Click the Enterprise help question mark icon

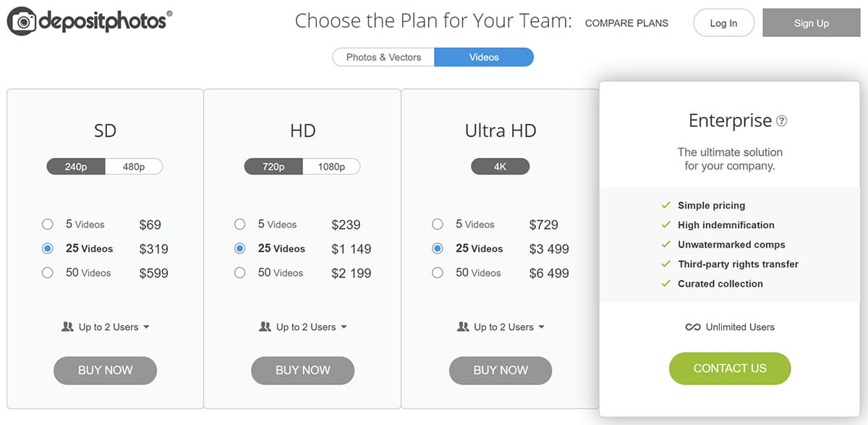tap(781, 121)
